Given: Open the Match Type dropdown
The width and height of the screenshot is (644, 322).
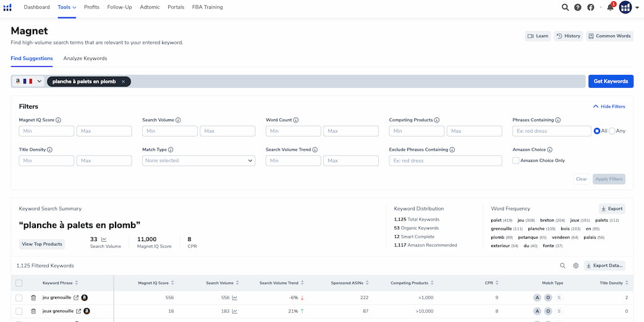Looking at the screenshot, I should click(x=199, y=161).
